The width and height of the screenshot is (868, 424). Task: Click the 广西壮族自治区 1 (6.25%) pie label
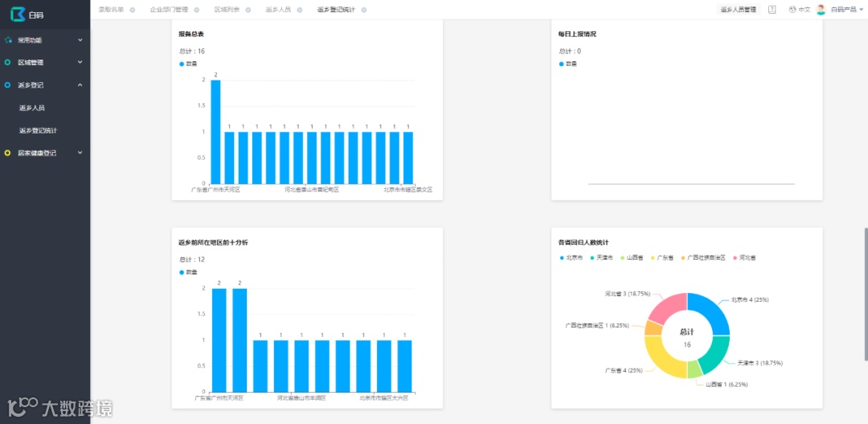click(x=596, y=325)
